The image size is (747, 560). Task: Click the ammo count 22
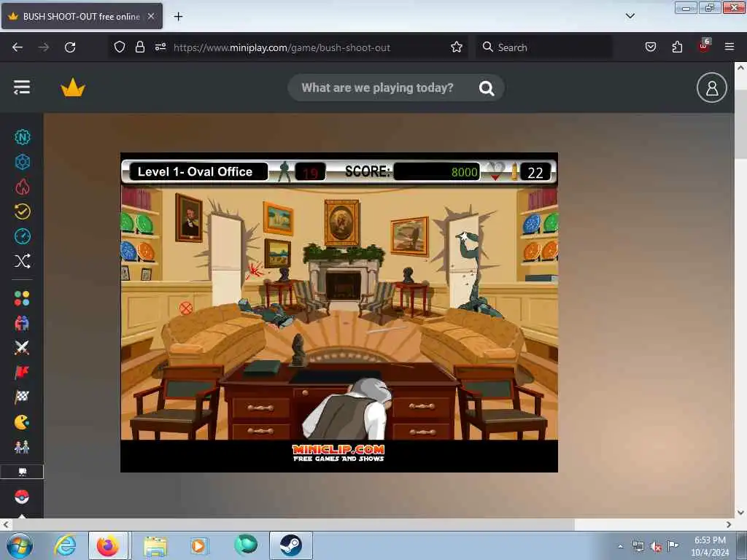click(x=535, y=172)
